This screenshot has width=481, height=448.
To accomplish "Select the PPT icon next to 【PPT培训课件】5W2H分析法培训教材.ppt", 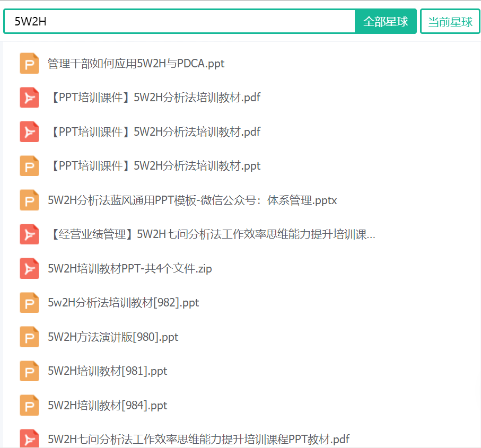I will (x=30, y=165).
